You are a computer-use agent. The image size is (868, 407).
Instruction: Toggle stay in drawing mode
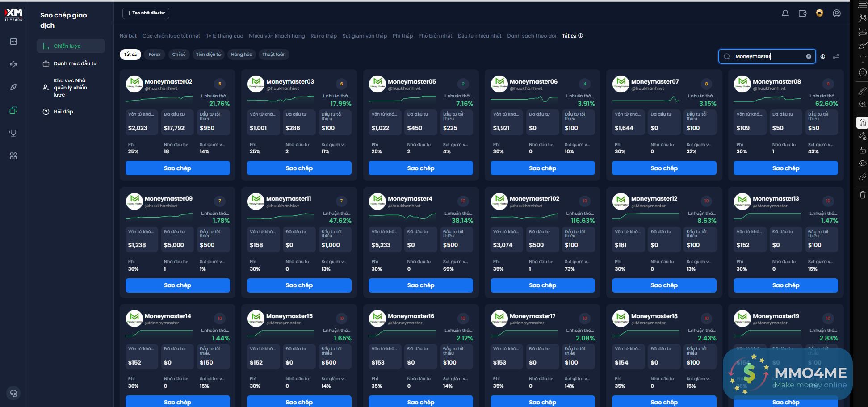tap(863, 136)
